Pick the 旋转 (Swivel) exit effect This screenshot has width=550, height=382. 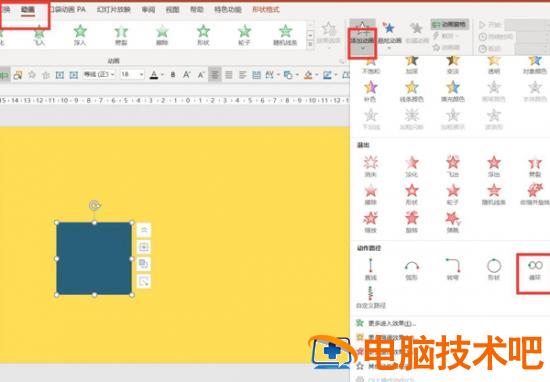click(x=412, y=222)
